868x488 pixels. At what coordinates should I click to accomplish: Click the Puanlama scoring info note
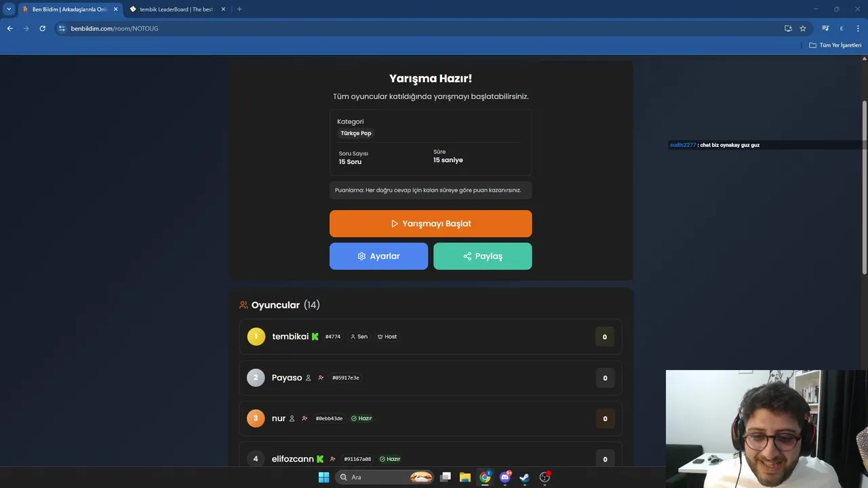(x=431, y=190)
